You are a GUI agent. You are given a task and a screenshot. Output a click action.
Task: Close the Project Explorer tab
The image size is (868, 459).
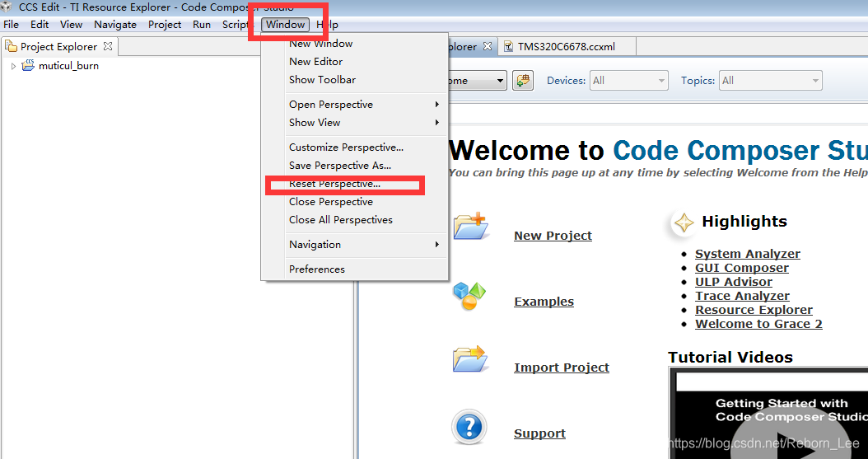[109, 46]
